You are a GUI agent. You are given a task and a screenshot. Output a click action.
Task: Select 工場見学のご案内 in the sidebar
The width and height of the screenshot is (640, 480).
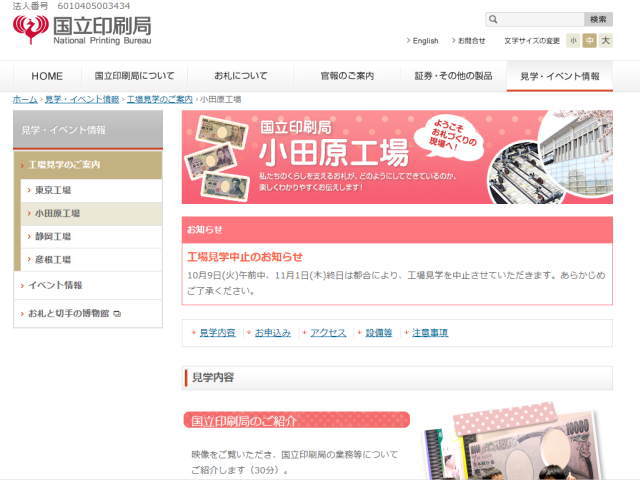tap(88, 164)
